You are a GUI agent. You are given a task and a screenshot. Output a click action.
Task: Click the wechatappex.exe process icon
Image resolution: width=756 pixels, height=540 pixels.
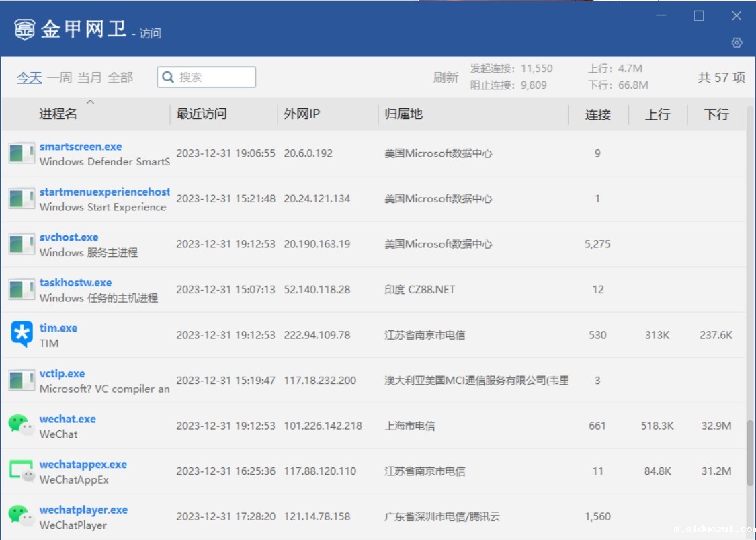pos(21,471)
